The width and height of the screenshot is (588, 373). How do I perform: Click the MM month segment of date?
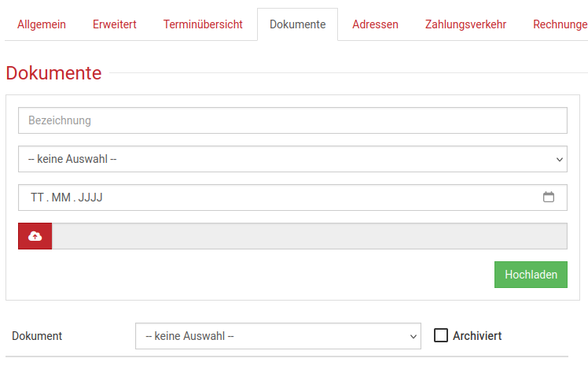[x=60, y=198]
